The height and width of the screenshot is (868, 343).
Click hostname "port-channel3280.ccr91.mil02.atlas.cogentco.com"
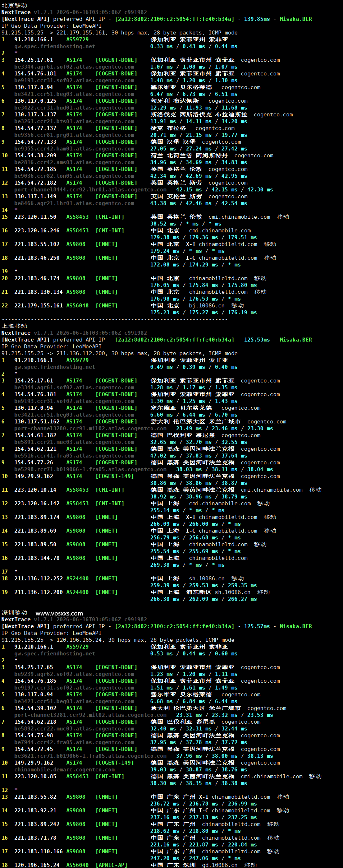pos(90,428)
